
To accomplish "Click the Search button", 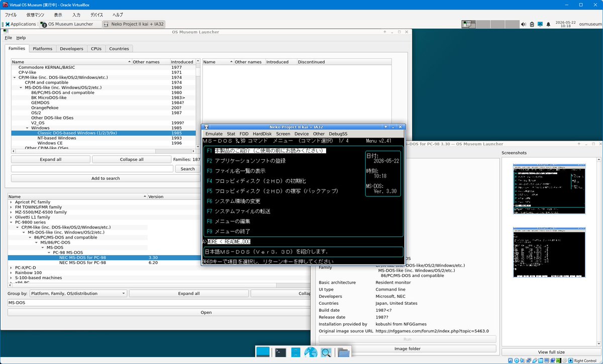I will (x=187, y=169).
